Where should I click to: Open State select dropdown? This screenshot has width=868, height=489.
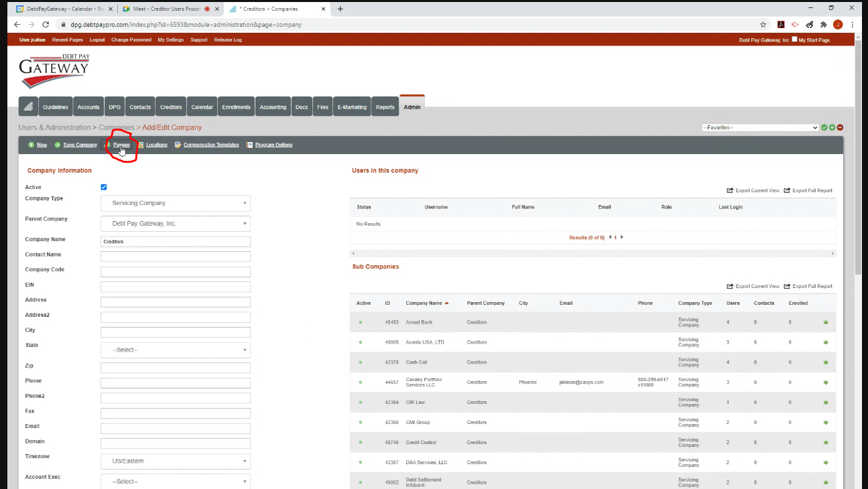coord(176,350)
